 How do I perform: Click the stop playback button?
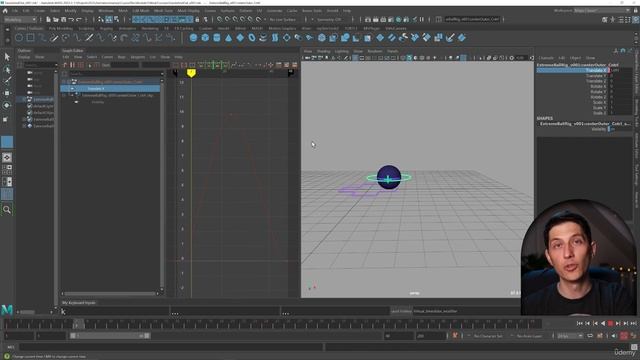(x=611, y=323)
